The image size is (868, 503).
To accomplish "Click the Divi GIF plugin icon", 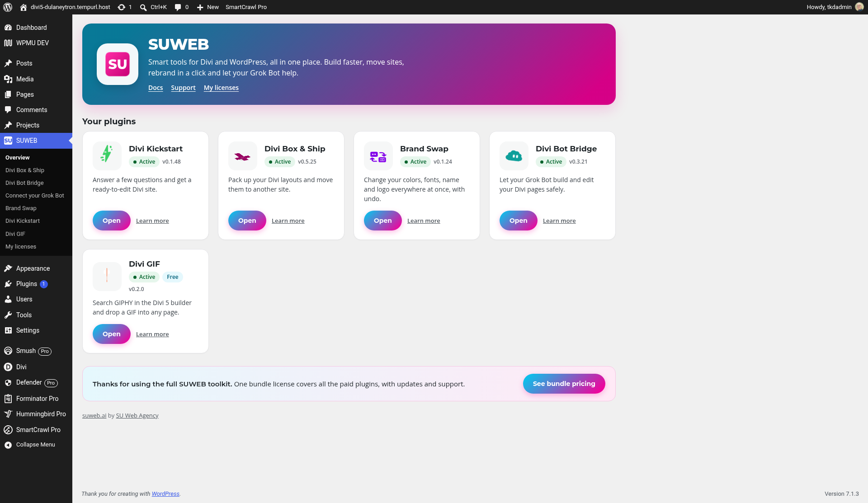I will 107,277.
